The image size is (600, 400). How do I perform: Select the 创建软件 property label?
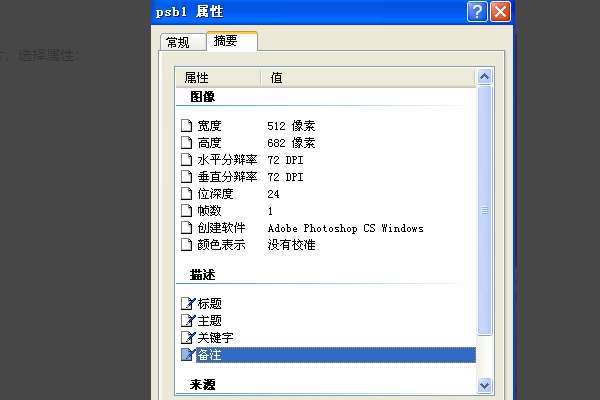point(221,228)
